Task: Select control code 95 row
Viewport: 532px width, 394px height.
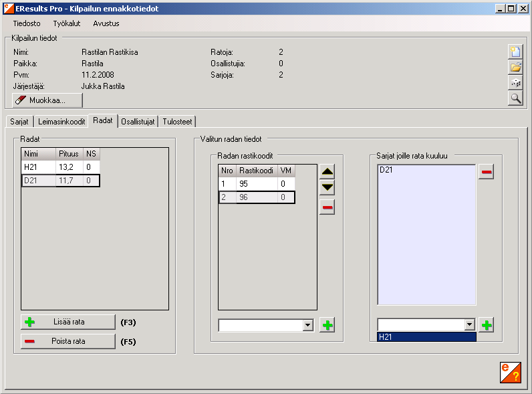Action: coord(257,184)
